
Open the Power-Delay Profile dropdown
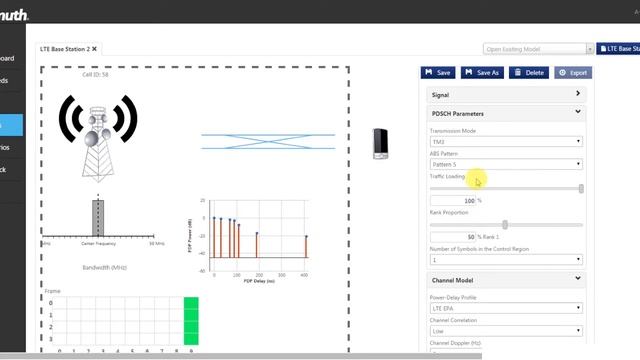pos(506,308)
